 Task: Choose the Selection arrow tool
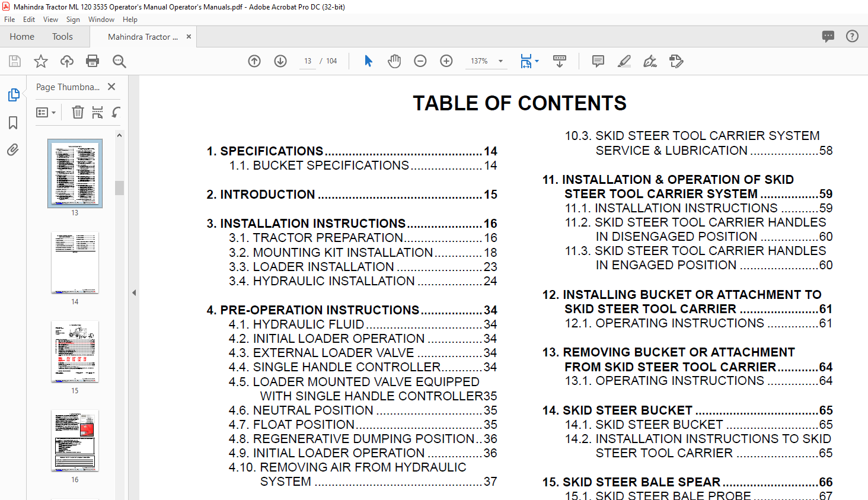click(368, 61)
